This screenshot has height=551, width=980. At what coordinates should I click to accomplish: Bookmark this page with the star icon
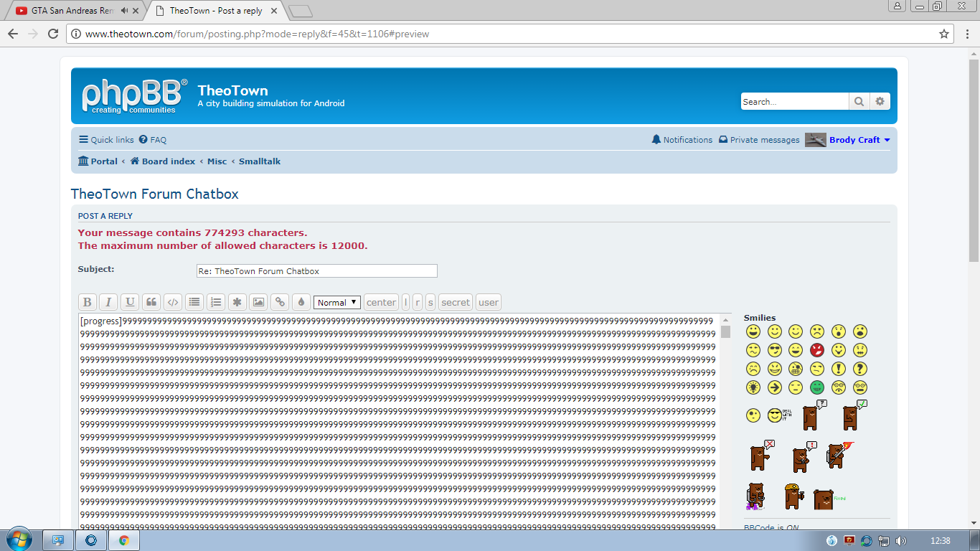(x=944, y=34)
